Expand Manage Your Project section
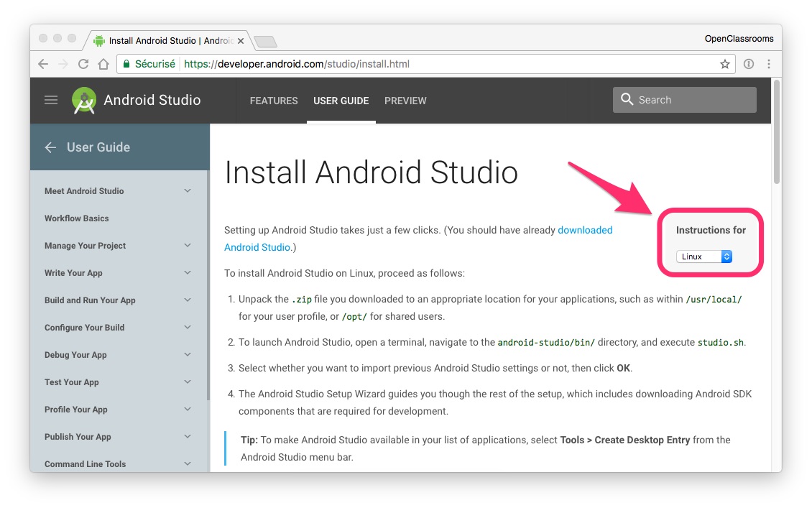 (188, 246)
